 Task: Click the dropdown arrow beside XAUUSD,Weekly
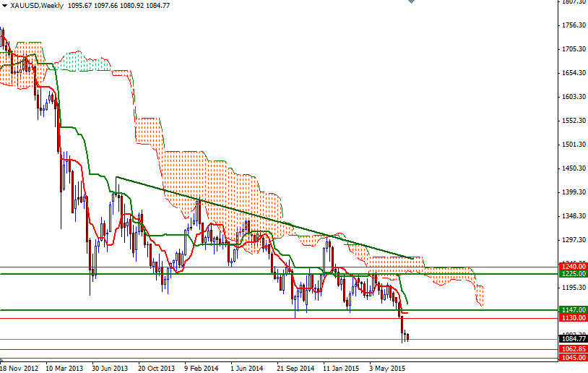point(4,6)
